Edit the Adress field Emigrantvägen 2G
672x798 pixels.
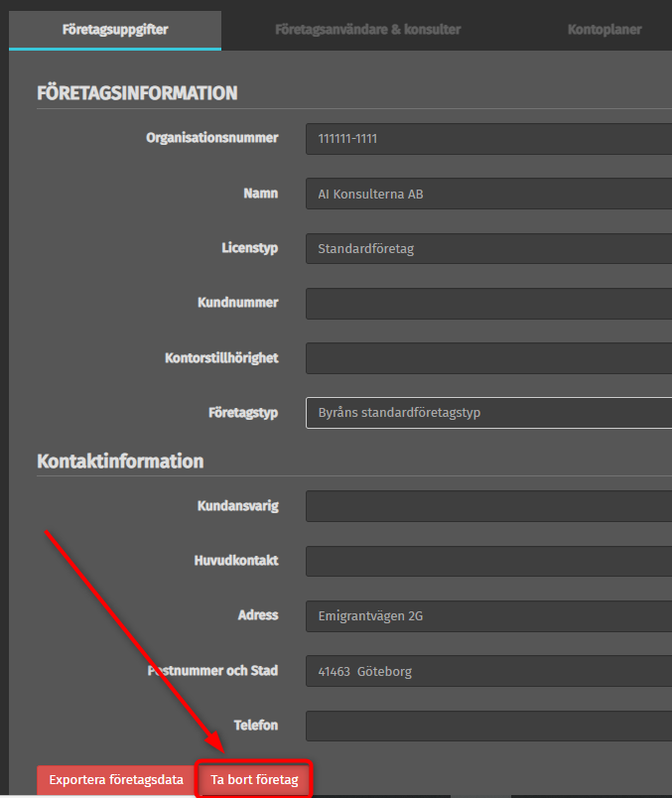[488, 615]
